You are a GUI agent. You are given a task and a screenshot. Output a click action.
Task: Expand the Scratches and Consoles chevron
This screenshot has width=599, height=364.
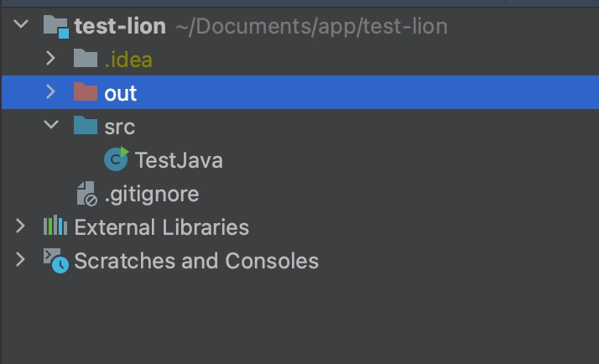21,261
